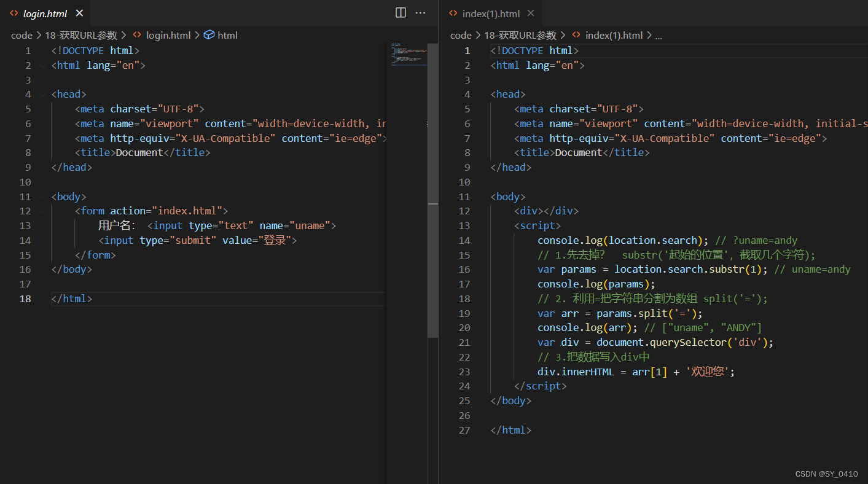Click closing </script> tag in index(1).html
Viewport: 868px width, 484px height.
[541, 386]
